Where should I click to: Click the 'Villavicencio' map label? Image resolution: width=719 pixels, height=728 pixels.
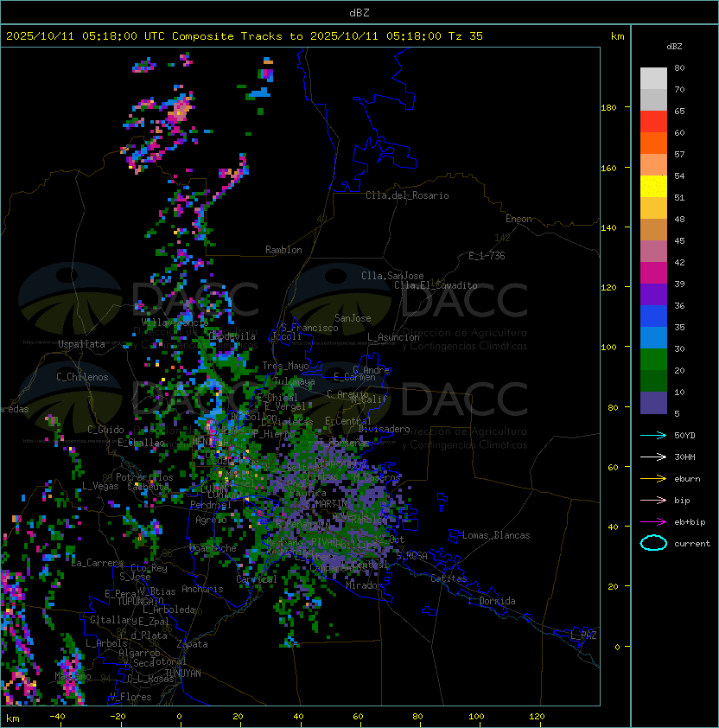tap(175, 322)
